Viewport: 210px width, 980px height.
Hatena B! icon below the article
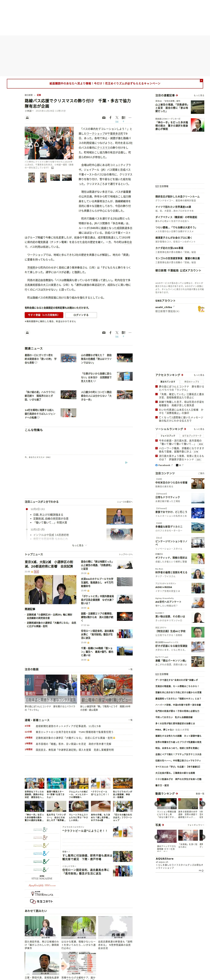(x=123, y=333)
